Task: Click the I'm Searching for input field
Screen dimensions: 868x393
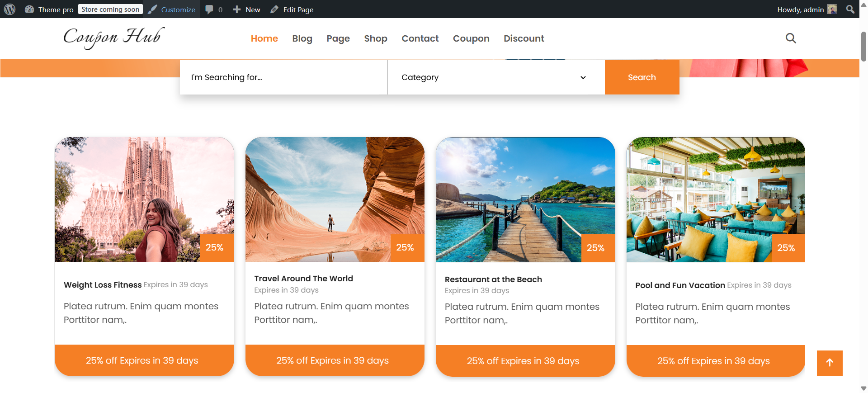Action: pyautogui.click(x=283, y=77)
